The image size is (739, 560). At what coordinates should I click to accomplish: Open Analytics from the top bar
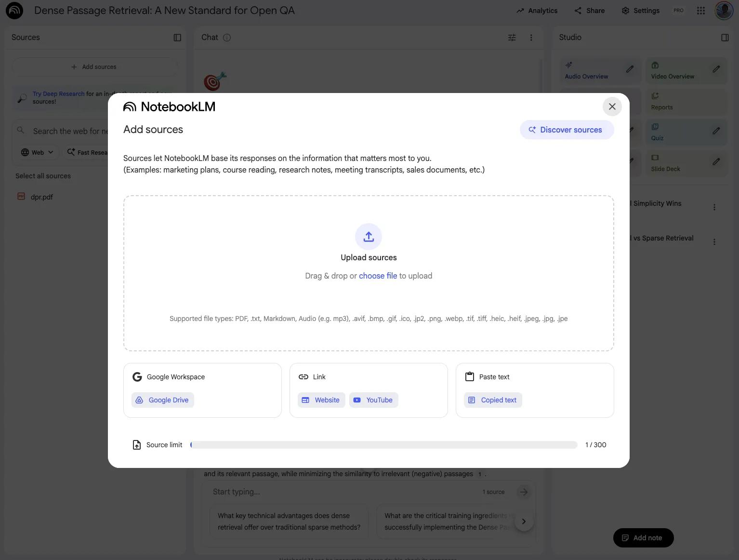[x=537, y=11]
